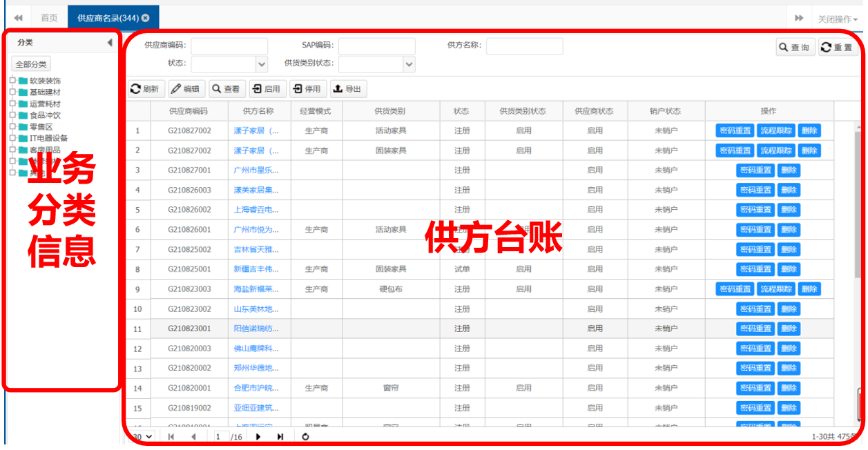The image size is (868, 450).
Task: Open the 状态 dropdown filter
Action: [262, 64]
